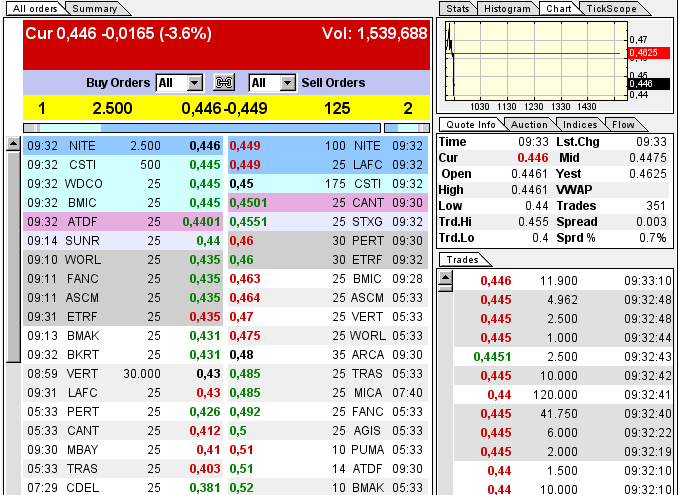Click trade 4.962 at 09:32:48
This screenshot has width=678, height=495.
(563, 300)
